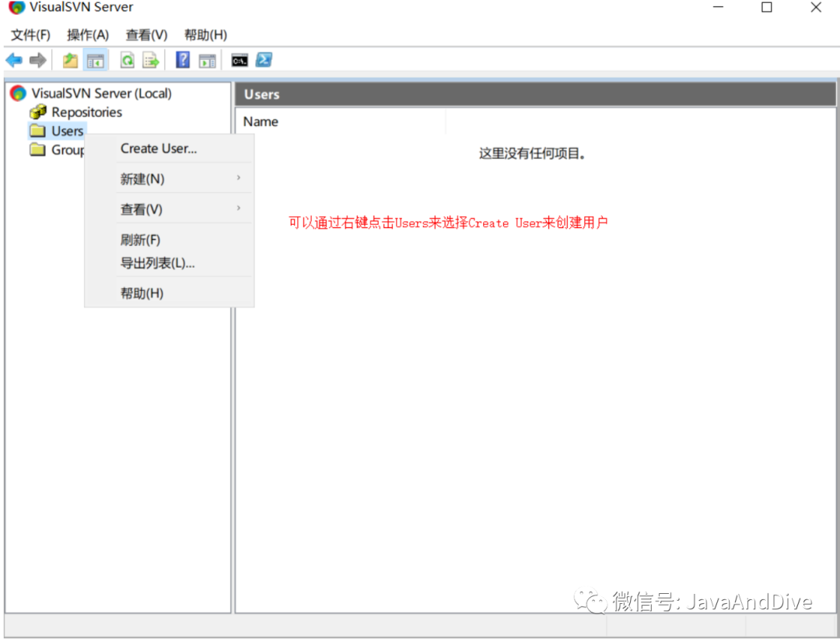840x639 pixels.
Task: Click the 这里没有任何项目 empty list text
Action: (x=531, y=154)
